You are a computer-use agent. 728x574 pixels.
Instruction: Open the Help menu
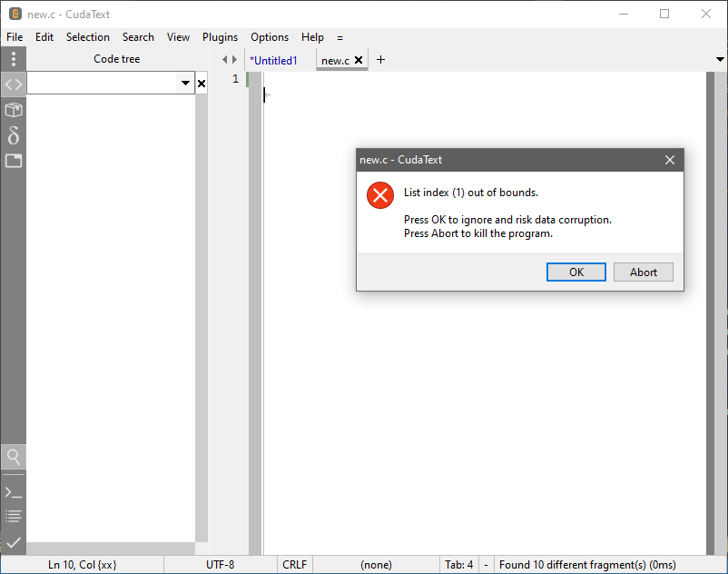tap(312, 37)
